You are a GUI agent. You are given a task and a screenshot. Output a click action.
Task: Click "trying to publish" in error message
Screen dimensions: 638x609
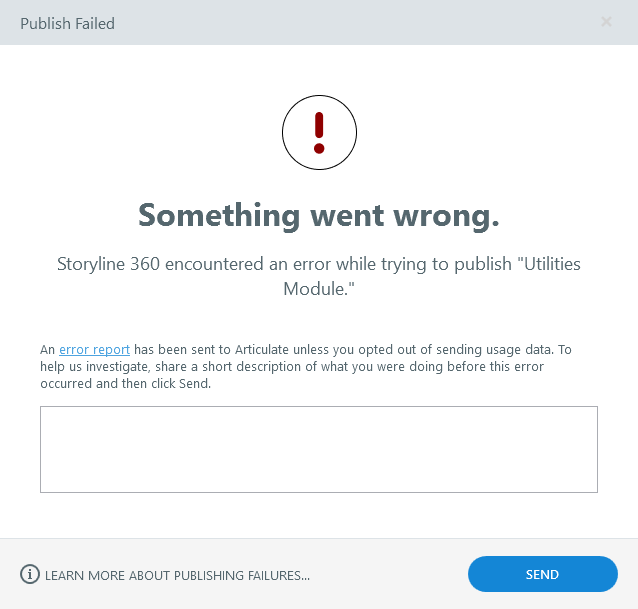(445, 264)
